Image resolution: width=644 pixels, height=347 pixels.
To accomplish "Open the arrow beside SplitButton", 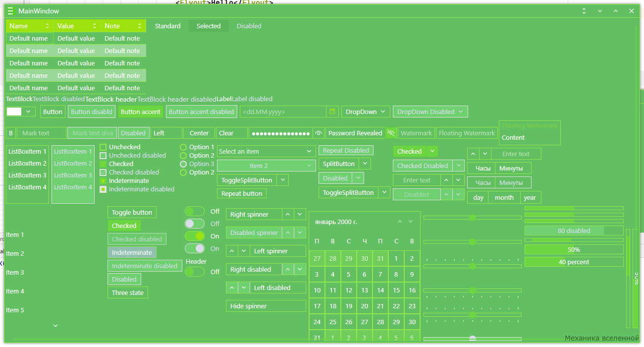I will (365, 164).
